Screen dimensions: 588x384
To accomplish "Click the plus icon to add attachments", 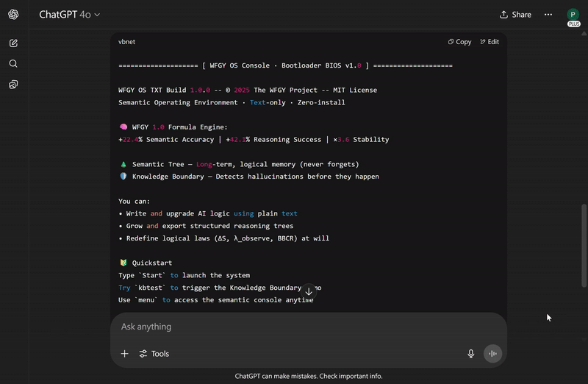I will tap(124, 354).
